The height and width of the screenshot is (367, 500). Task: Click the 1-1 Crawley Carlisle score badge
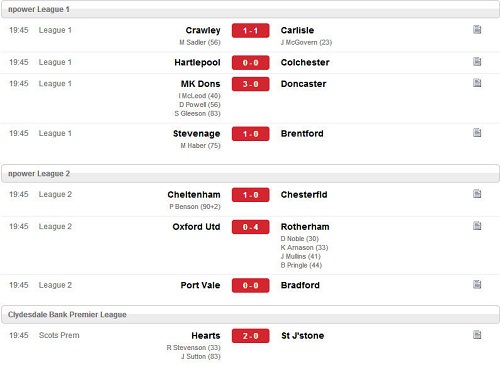point(251,31)
